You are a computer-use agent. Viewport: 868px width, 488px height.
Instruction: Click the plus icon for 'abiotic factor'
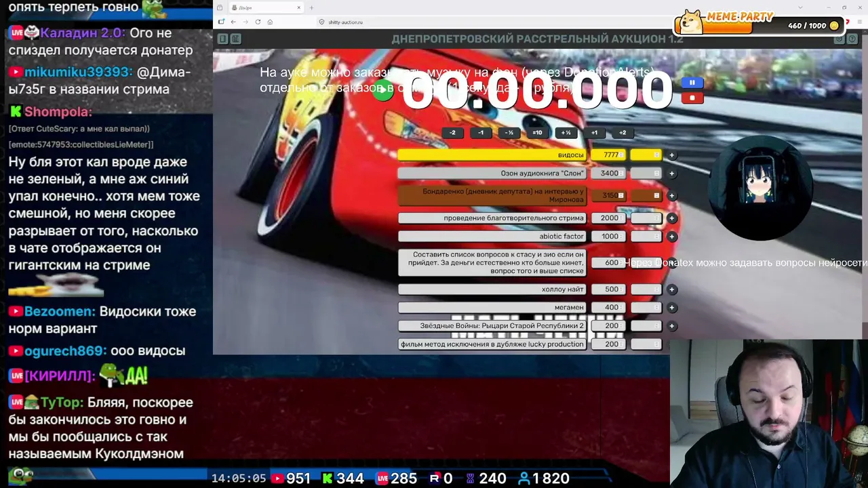coord(671,237)
